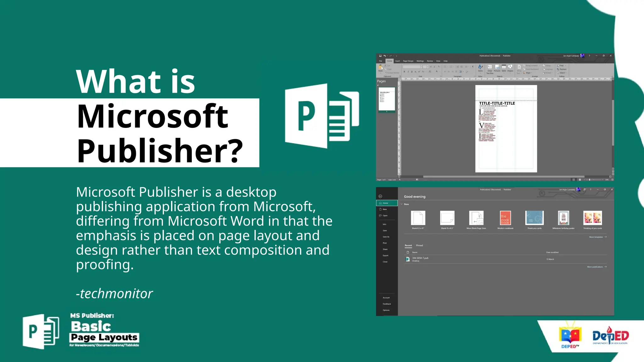Click Account in the backstage sidebar
The height and width of the screenshot is (362, 644).
(387, 298)
